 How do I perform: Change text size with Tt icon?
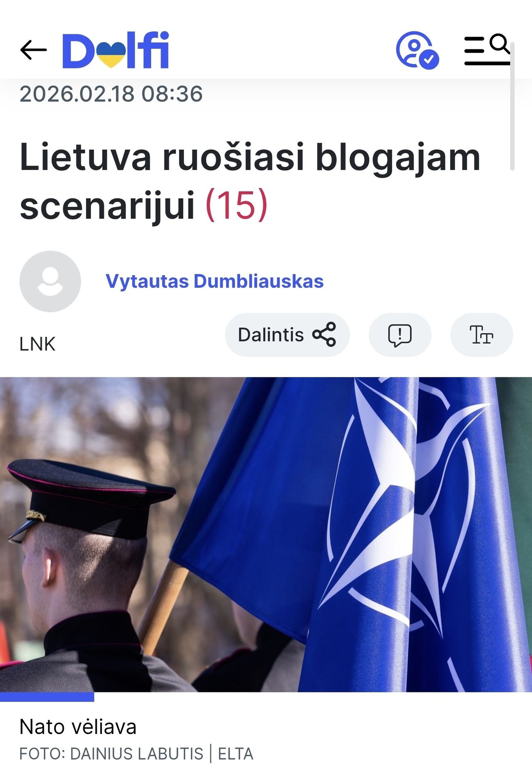481,335
